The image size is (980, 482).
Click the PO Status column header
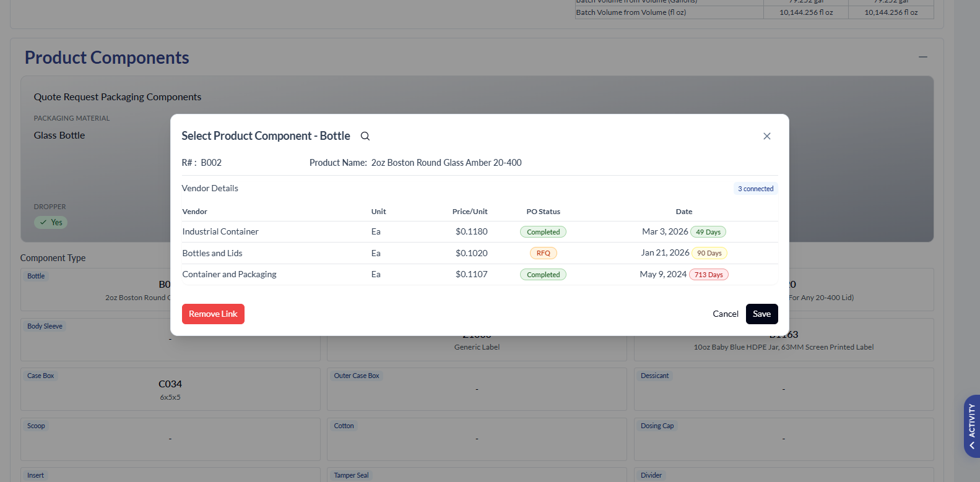(543, 212)
